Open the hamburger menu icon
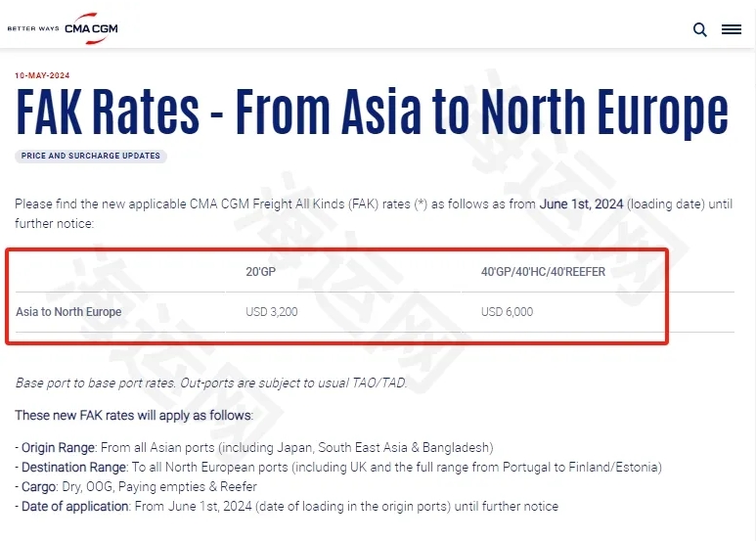Viewport: 756px width, 541px height. click(x=731, y=30)
